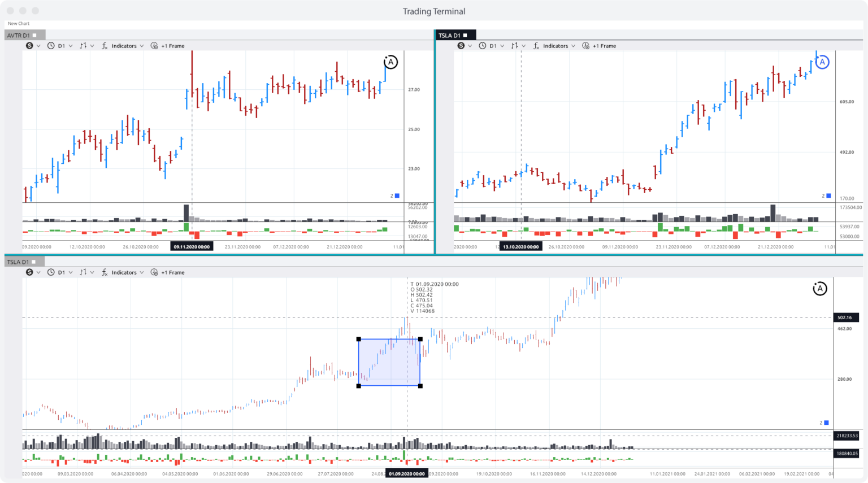Enable the blue A auto-scroll on top TSLA chart
This screenshot has width=868, height=483.
click(822, 62)
